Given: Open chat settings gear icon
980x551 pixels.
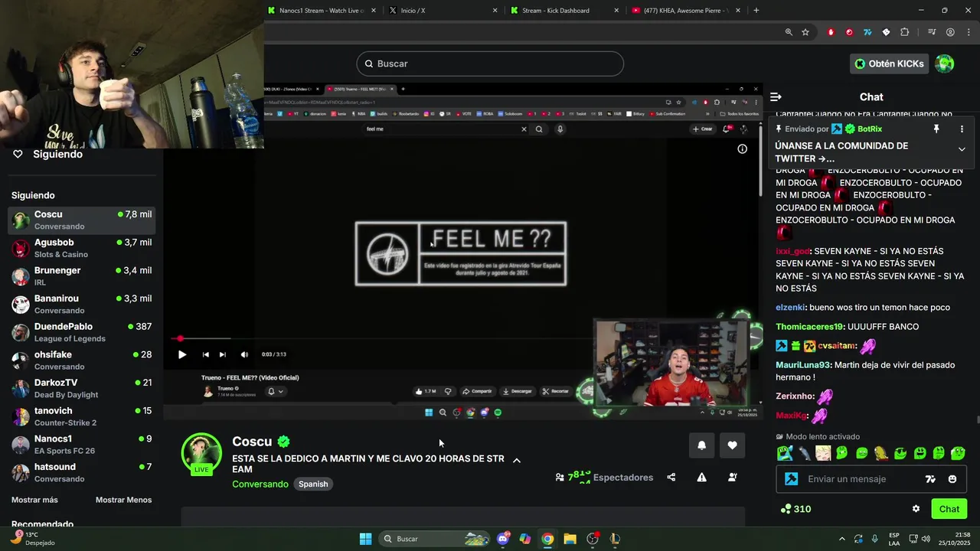Looking at the screenshot, I should pyautogui.click(x=916, y=509).
